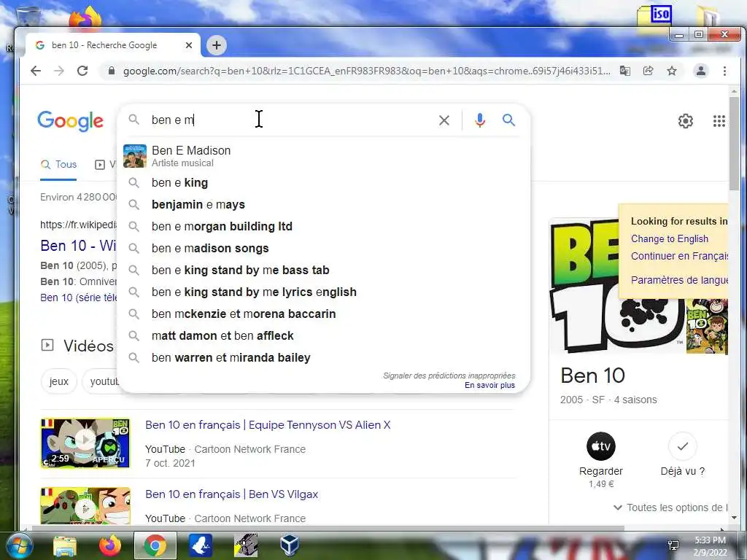
Task: Open the VirtualBox cube icon in taskbar
Action: pyautogui.click(x=289, y=545)
